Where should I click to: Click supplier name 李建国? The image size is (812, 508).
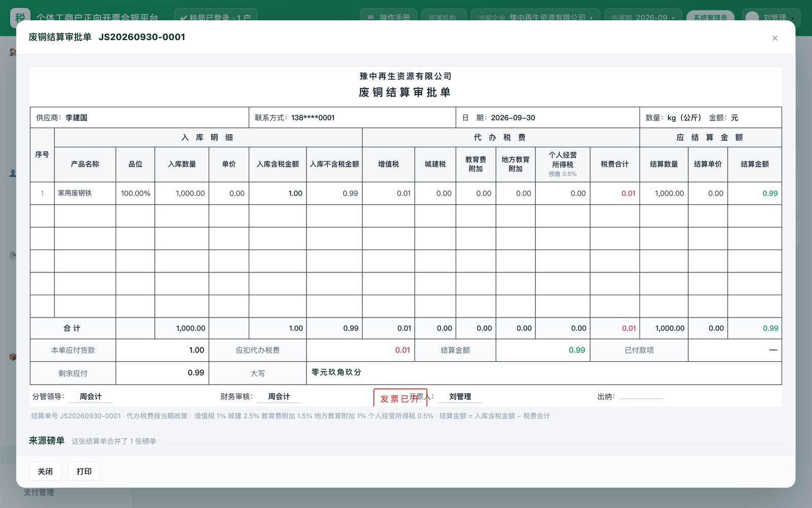77,118
